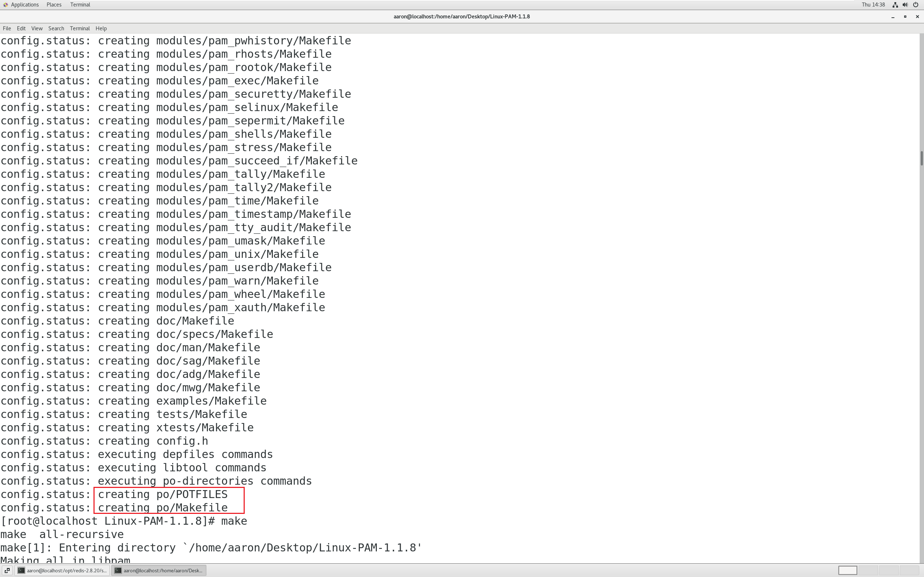Maximize the terminal window
Viewport: 924px width, 577px height.
coord(905,17)
